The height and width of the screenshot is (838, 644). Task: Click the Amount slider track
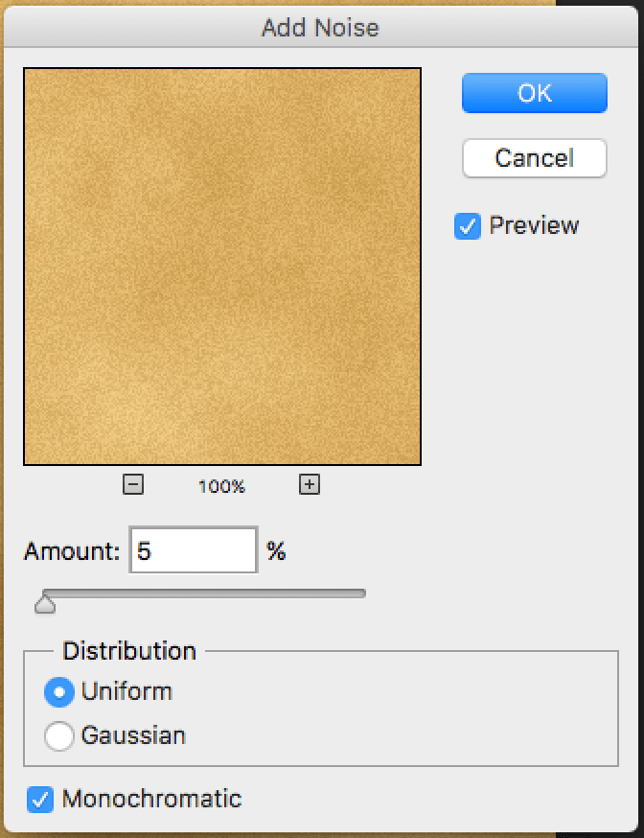(204, 594)
